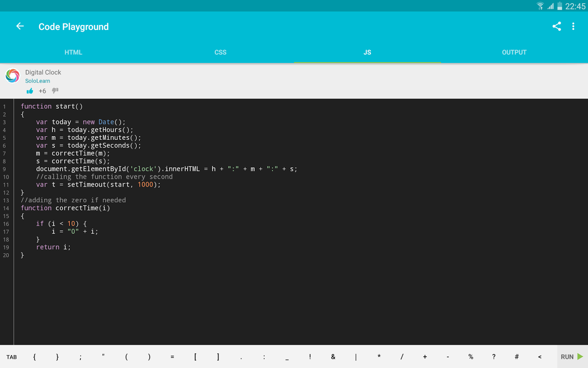
Task: Click the 'i = "0" + i;' line
Action: pyautogui.click(x=75, y=231)
